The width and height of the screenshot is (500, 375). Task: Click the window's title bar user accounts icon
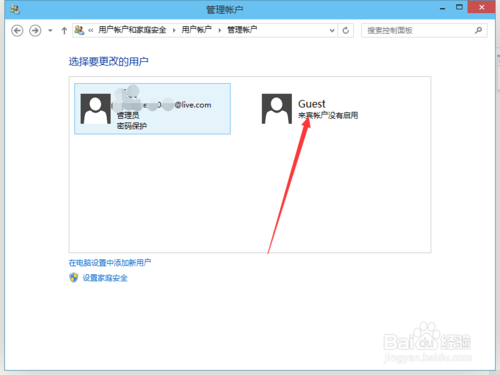[15, 9]
